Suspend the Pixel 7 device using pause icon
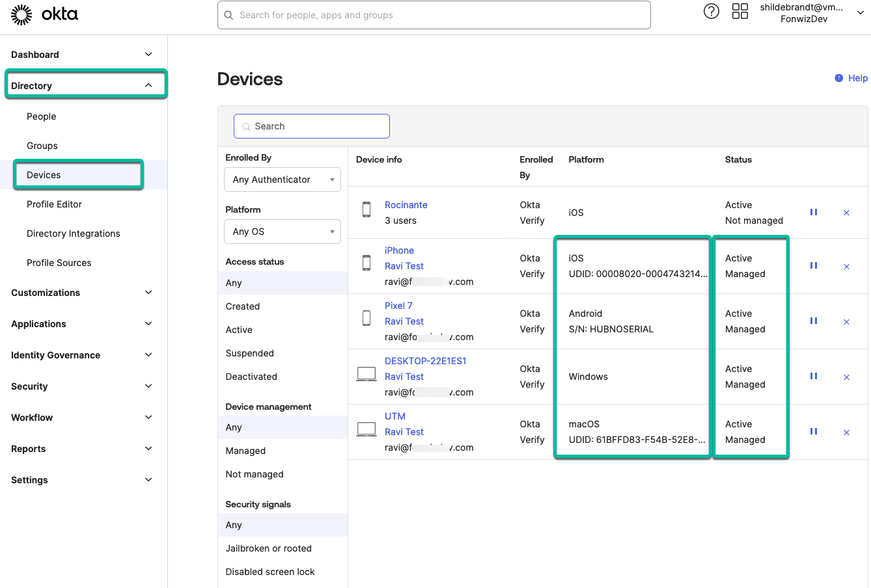871x588 pixels. (x=813, y=321)
